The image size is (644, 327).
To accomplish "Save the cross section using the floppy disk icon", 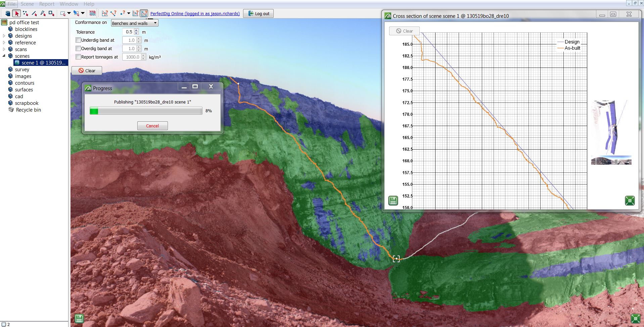I will [393, 200].
